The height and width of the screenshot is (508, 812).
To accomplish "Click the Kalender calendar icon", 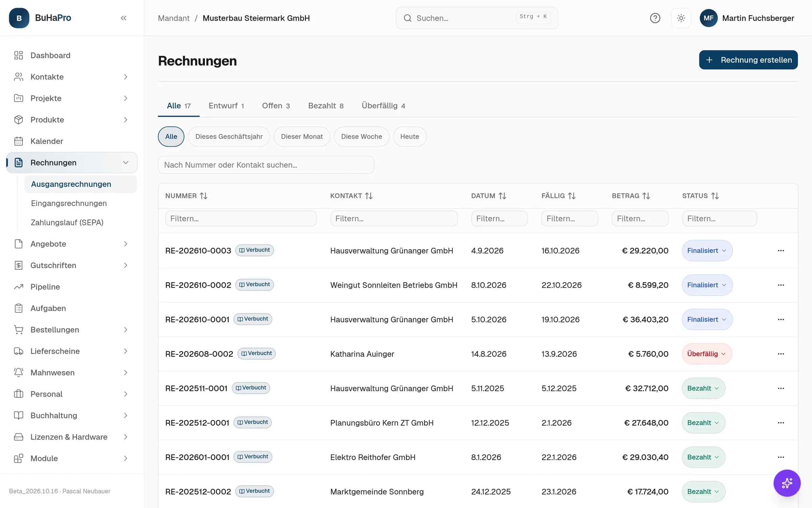I will (x=19, y=141).
